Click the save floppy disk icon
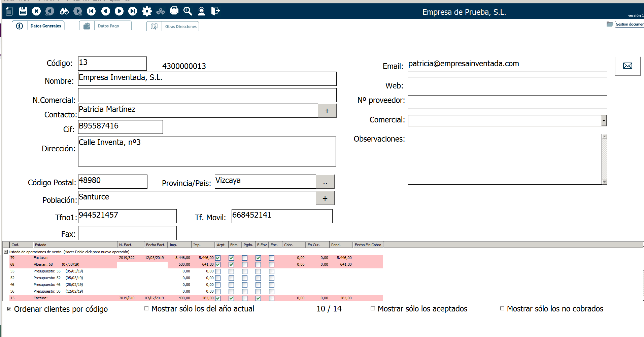The height and width of the screenshot is (337, 644). (23, 11)
